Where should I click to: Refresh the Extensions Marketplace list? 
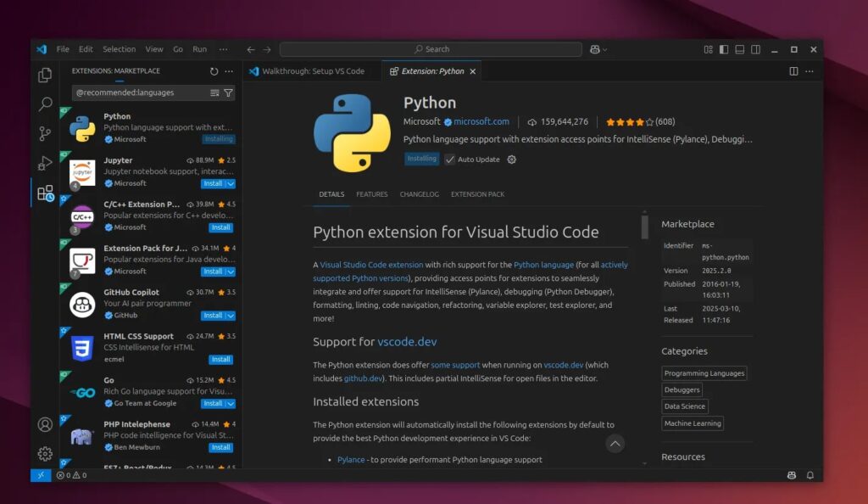pyautogui.click(x=214, y=71)
